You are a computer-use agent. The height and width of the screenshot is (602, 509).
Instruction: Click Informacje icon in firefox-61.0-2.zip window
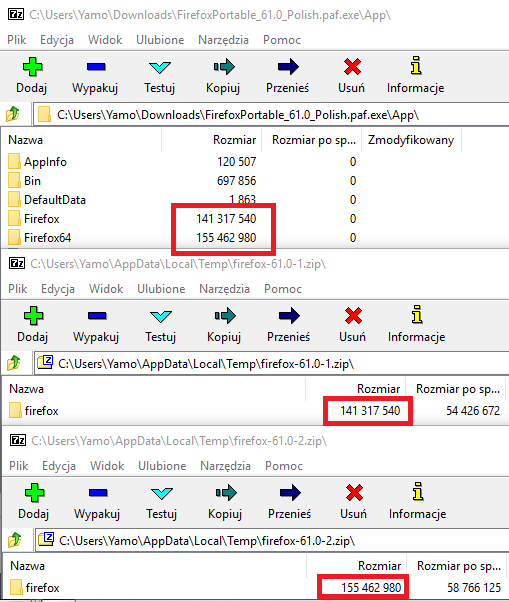click(418, 492)
